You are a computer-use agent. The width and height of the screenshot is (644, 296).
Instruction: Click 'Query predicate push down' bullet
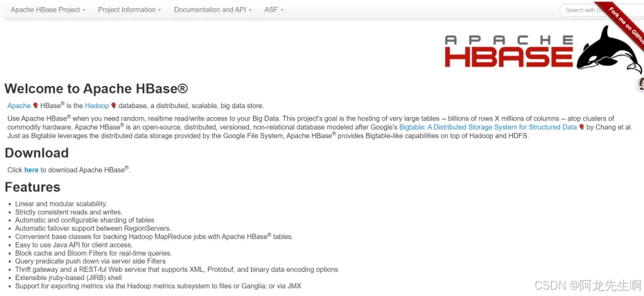click(x=90, y=261)
